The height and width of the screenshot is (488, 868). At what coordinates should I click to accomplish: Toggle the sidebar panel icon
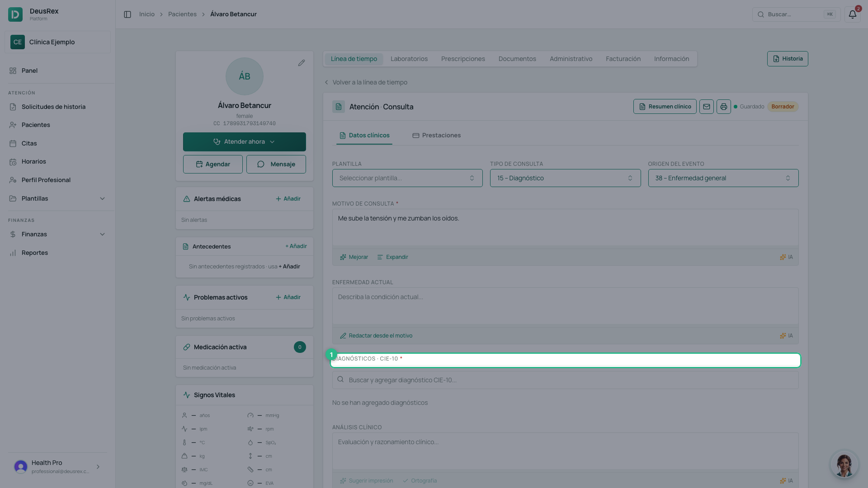[x=127, y=14]
